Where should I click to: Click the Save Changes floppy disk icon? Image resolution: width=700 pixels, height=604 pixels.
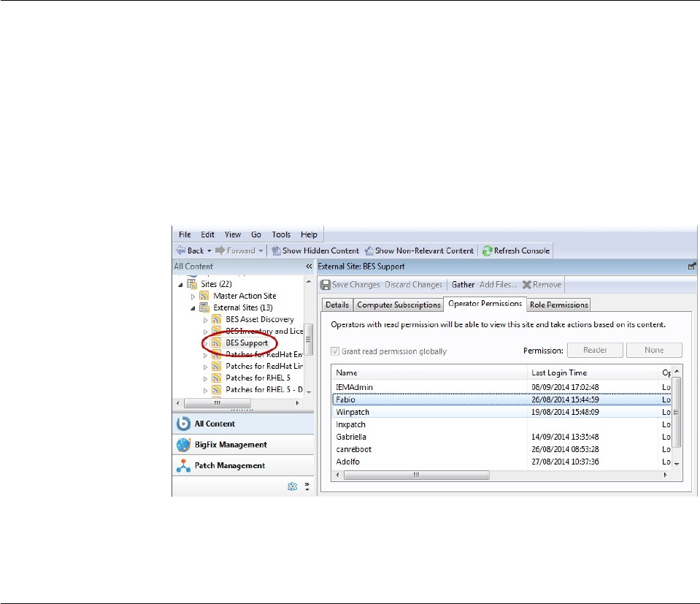pos(326,285)
